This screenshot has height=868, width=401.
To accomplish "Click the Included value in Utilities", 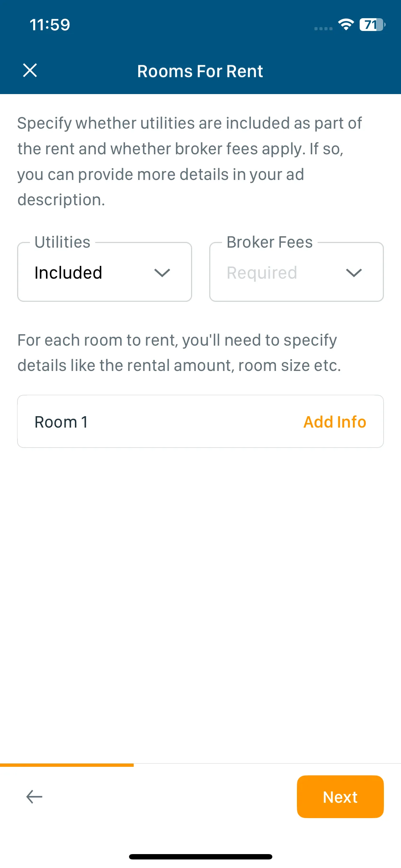I will click(68, 273).
